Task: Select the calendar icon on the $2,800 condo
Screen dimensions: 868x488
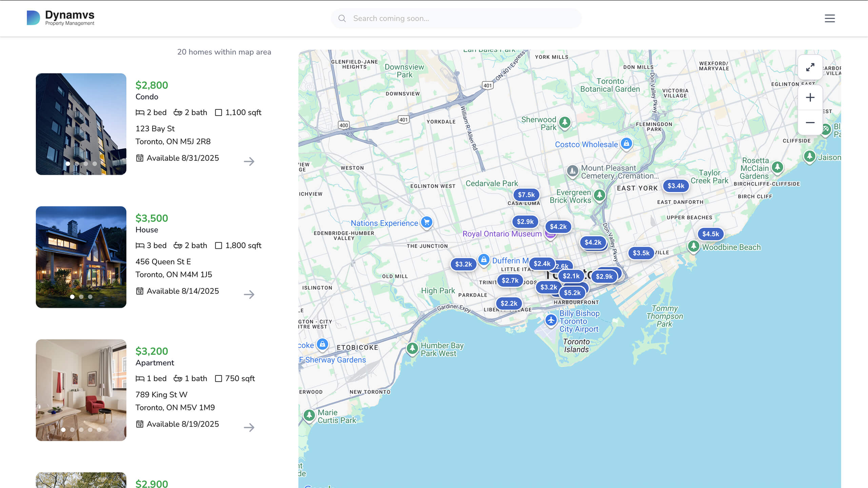Action: coord(140,158)
